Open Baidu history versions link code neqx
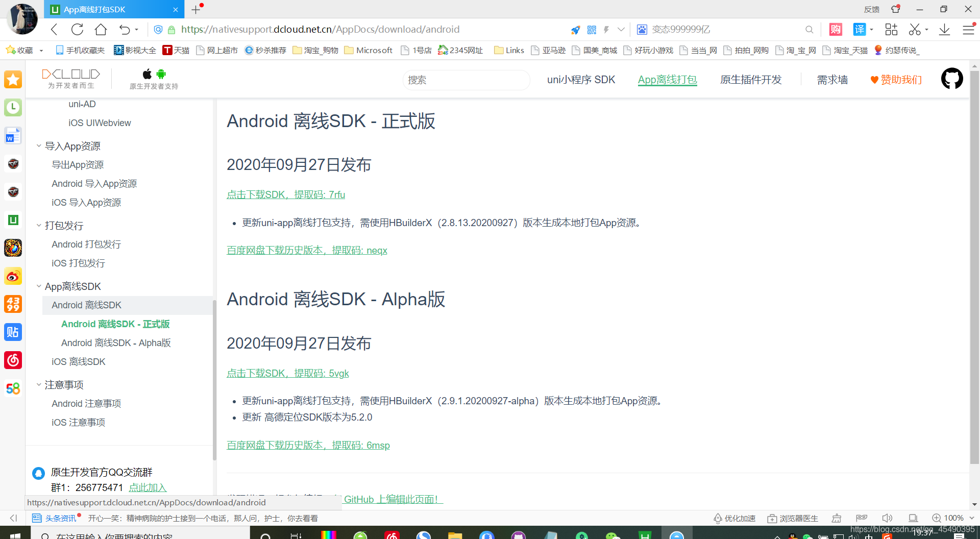The height and width of the screenshot is (539, 980). pos(307,250)
